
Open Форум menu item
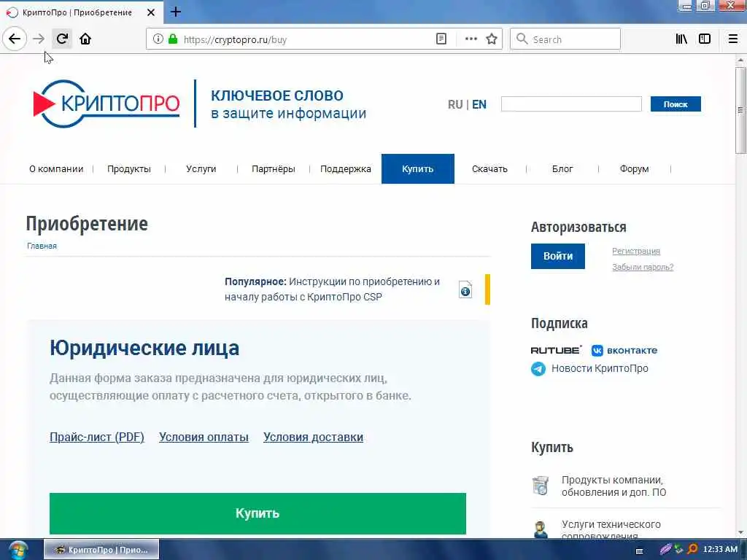[634, 169]
